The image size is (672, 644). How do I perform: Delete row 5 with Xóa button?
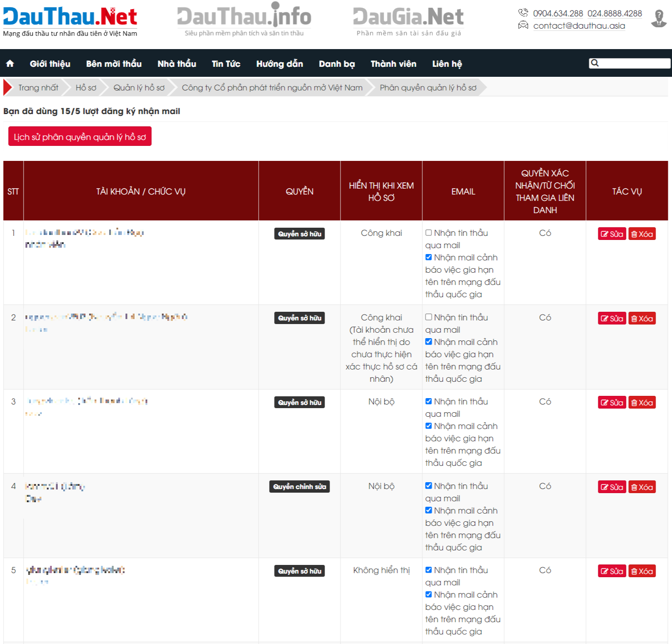coord(642,571)
